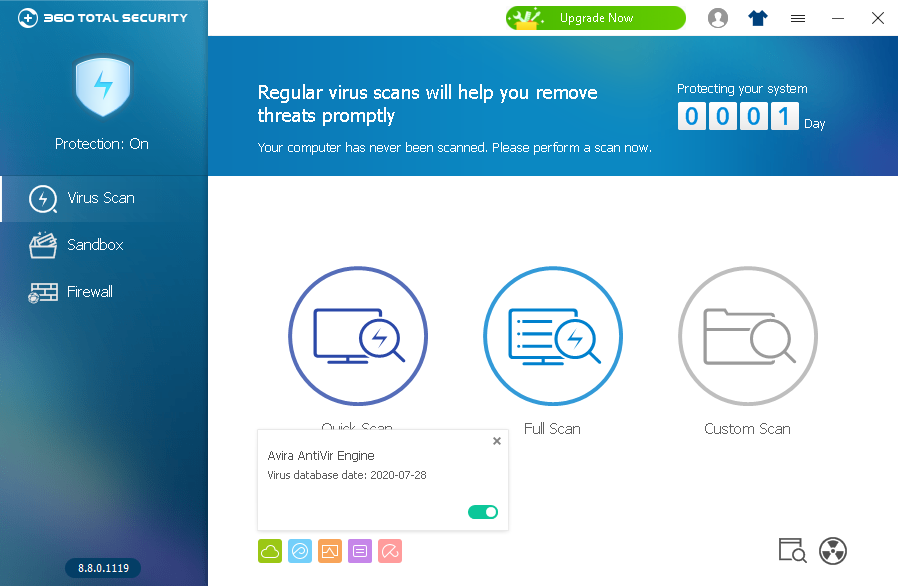Click the Protection: On status text
898x586 pixels.
click(102, 144)
